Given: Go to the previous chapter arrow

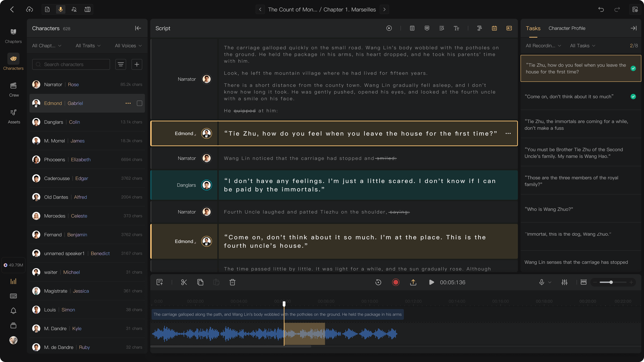Looking at the screenshot, I should (260, 10).
